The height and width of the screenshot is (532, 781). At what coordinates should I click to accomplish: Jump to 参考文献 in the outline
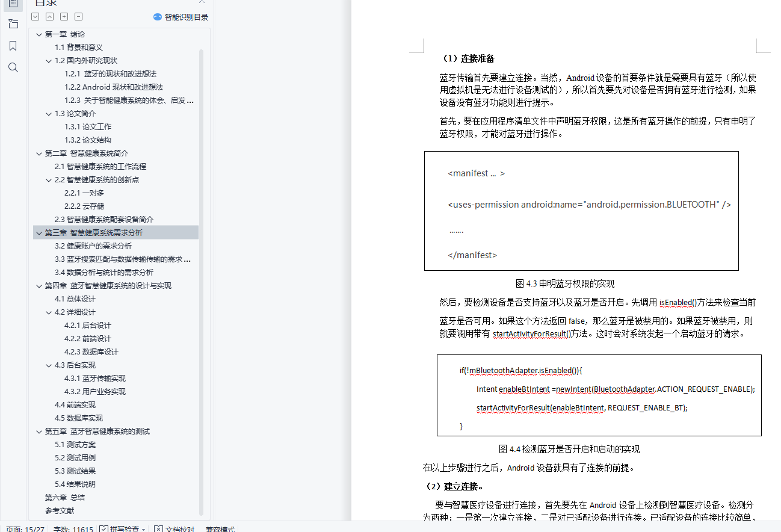pos(60,511)
